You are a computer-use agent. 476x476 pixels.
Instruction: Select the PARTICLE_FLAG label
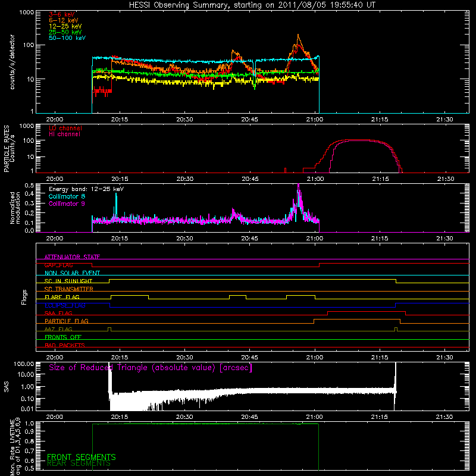pyautogui.click(x=67, y=321)
